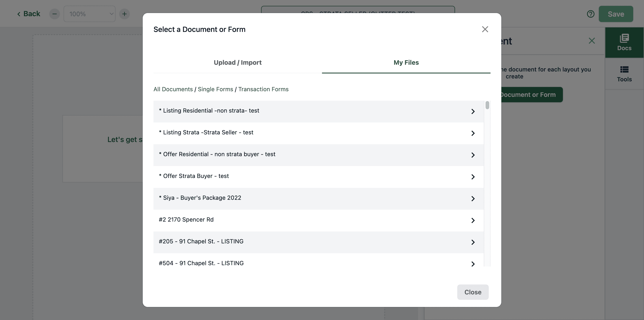This screenshot has width=644, height=320.
Task: Expand chevron for Offer Residential non strata buyer
Action: pyautogui.click(x=473, y=155)
